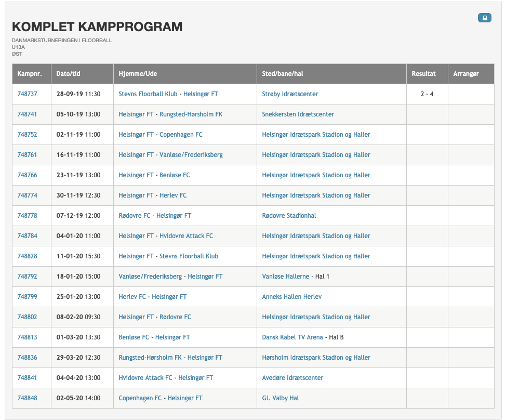Open the Anneks Hallen Herlev venue
The height and width of the screenshot is (420, 506).
(x=292, y=297)
